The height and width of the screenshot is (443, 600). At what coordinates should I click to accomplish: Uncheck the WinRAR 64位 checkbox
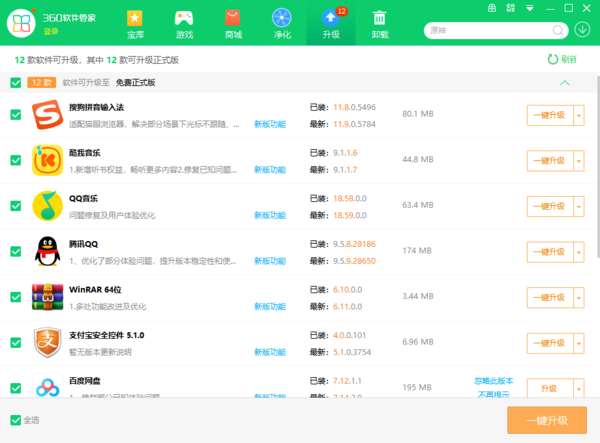(x=15, y=297)
